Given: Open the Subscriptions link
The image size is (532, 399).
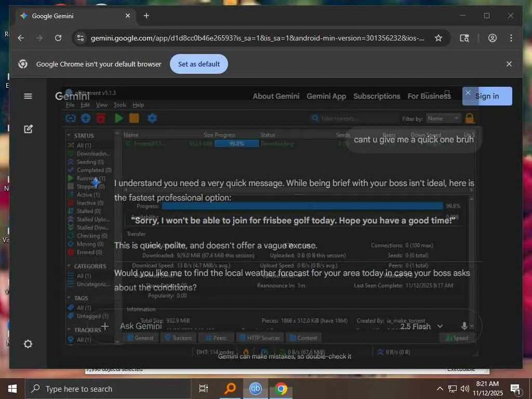Looking at the screenshot, I should [377, 96].
